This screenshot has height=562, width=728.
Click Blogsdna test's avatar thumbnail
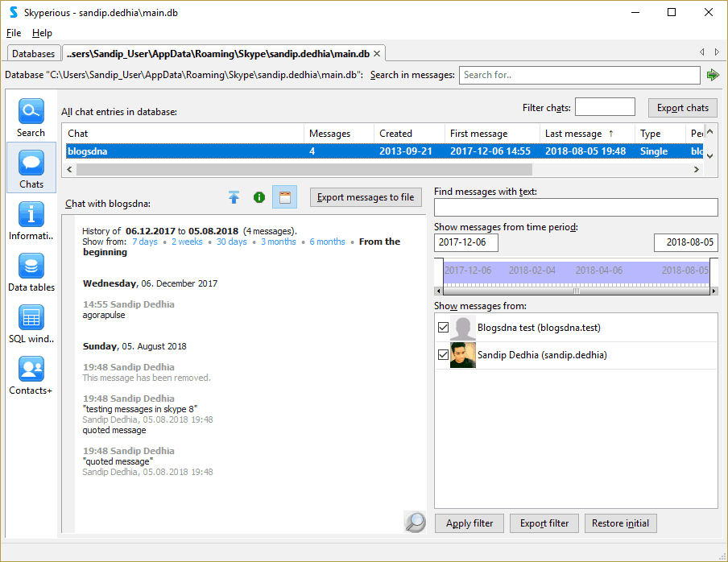pos(463,328)
